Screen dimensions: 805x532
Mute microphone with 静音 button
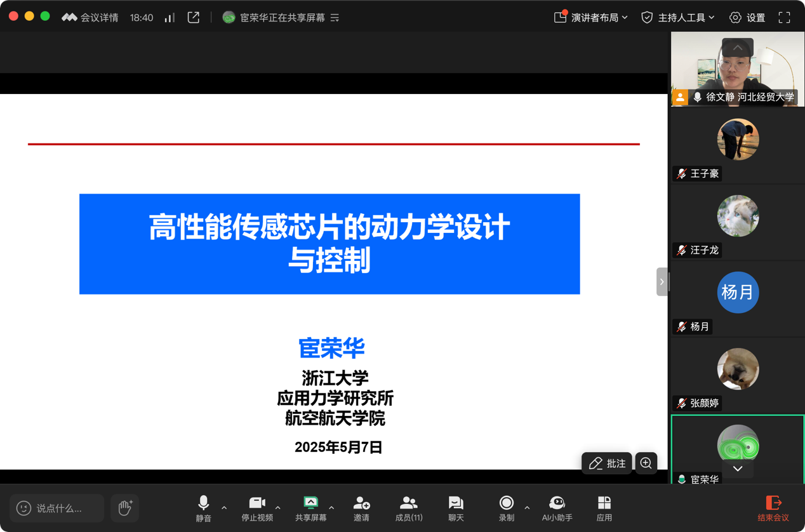203,508
